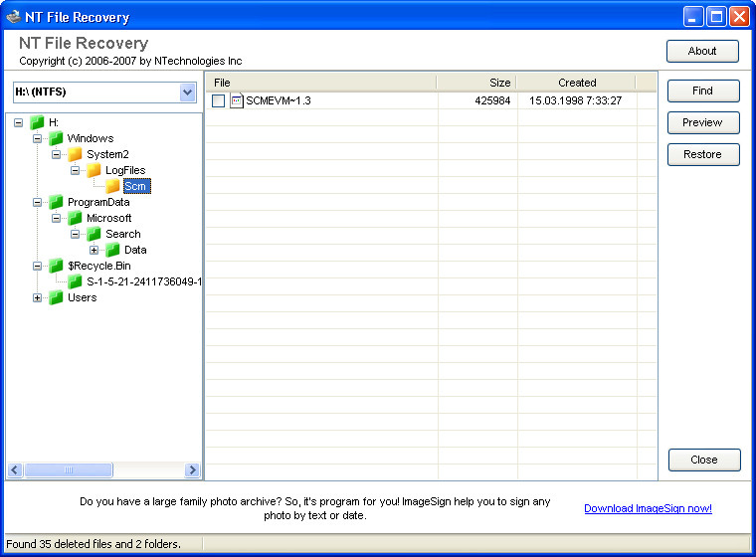Select the Microsoft tree label
The width and height of the screenshot is (756, 557).
tap(109, 218)
